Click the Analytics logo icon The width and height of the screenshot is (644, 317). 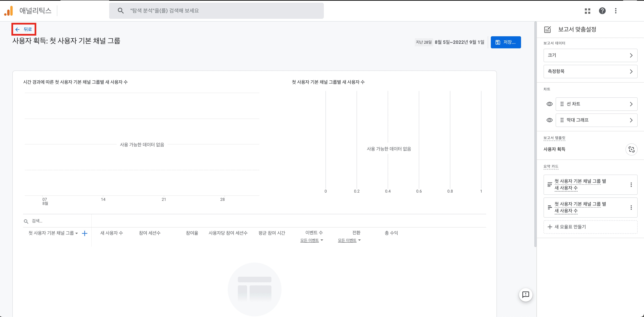click(x=9, y=11)
